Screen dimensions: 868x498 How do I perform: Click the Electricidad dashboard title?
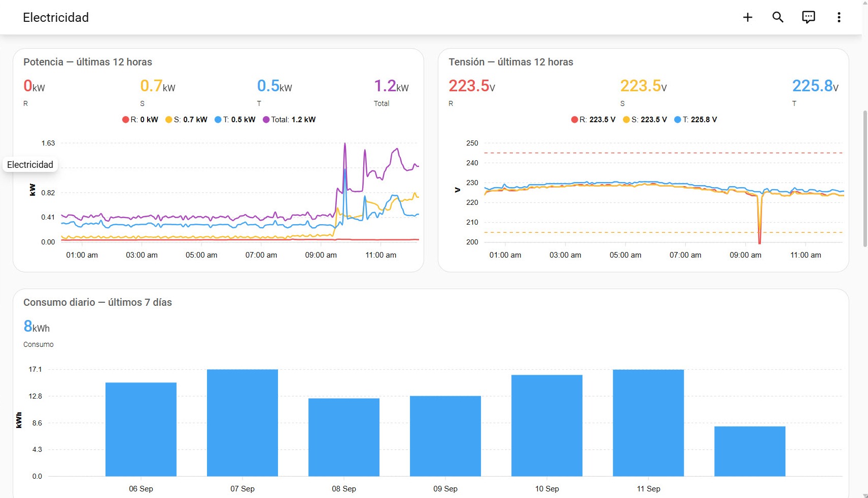click(56, 17)
